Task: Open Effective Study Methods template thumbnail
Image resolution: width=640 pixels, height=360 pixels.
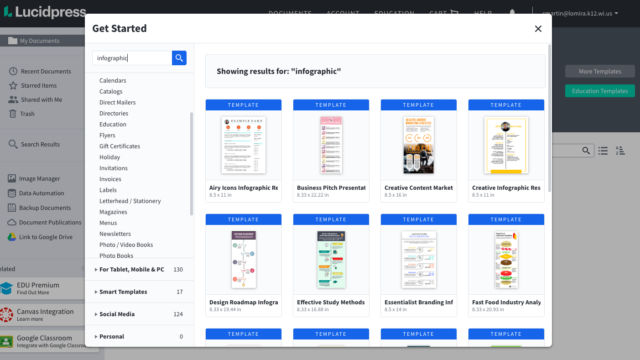Action: pyautogui.click(x=331, y=260)
